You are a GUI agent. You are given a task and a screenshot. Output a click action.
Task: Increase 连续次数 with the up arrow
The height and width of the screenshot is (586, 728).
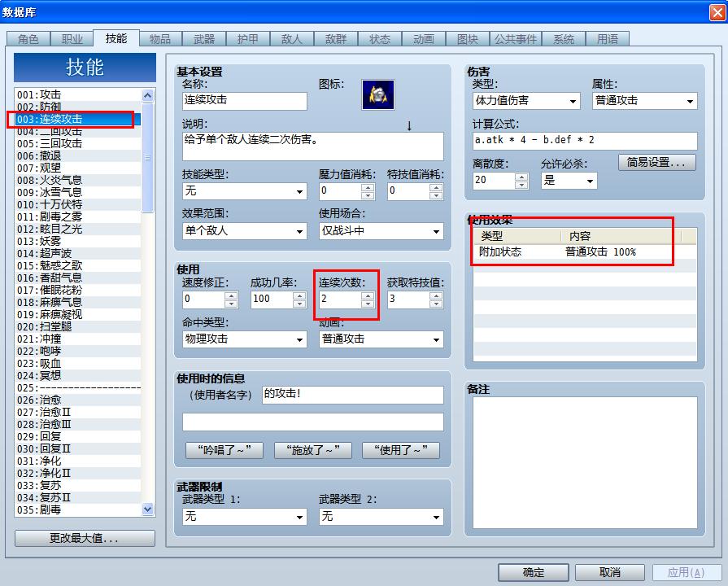tap(368, 295)
